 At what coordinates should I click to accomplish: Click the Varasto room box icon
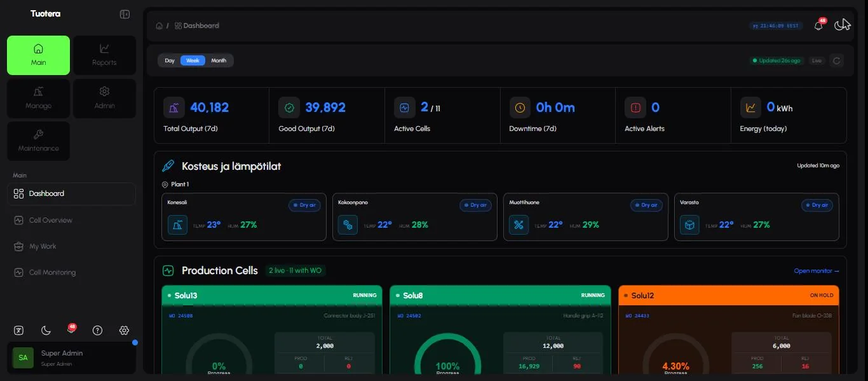[690, 225]
